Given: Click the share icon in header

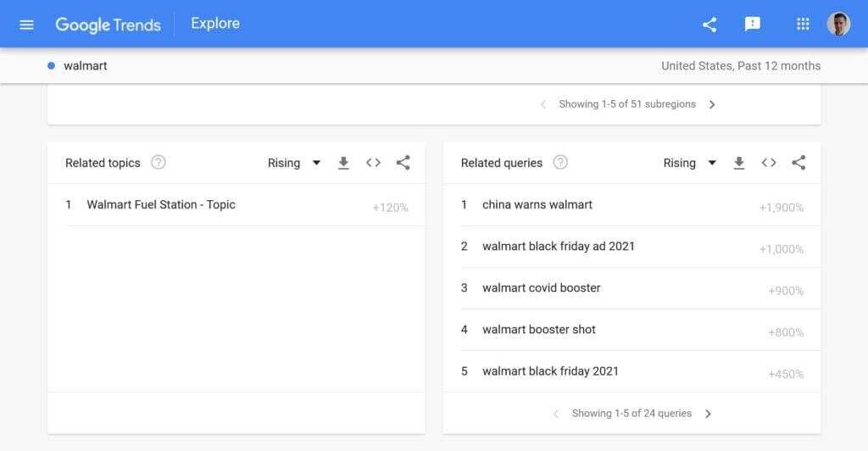Looking at the screenshot, I should click(x=709, y=25).
